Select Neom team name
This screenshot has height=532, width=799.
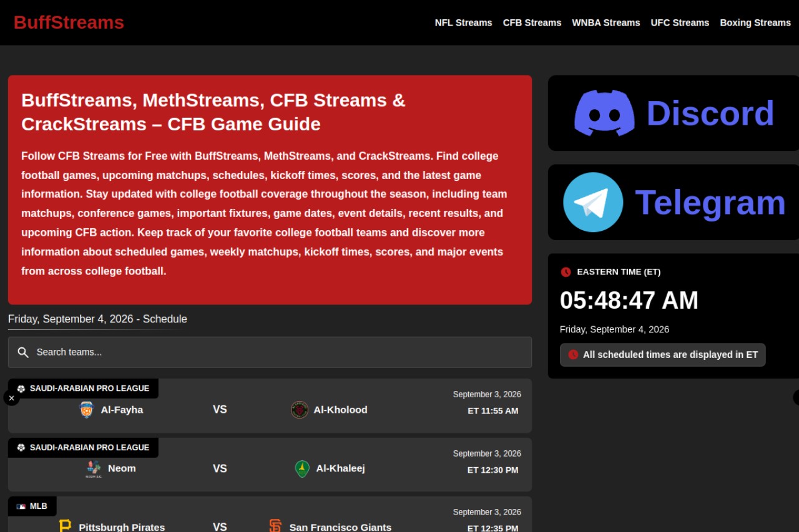click(x=122, y=468)
